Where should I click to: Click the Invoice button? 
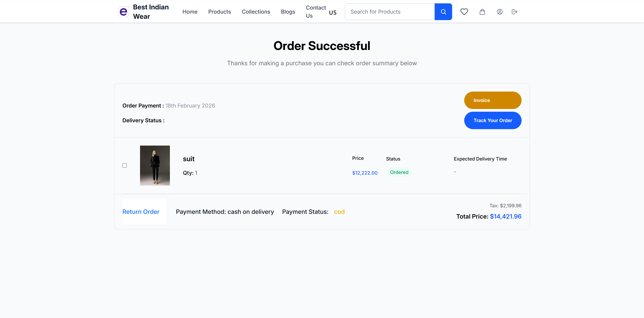(x=493, y=100)
